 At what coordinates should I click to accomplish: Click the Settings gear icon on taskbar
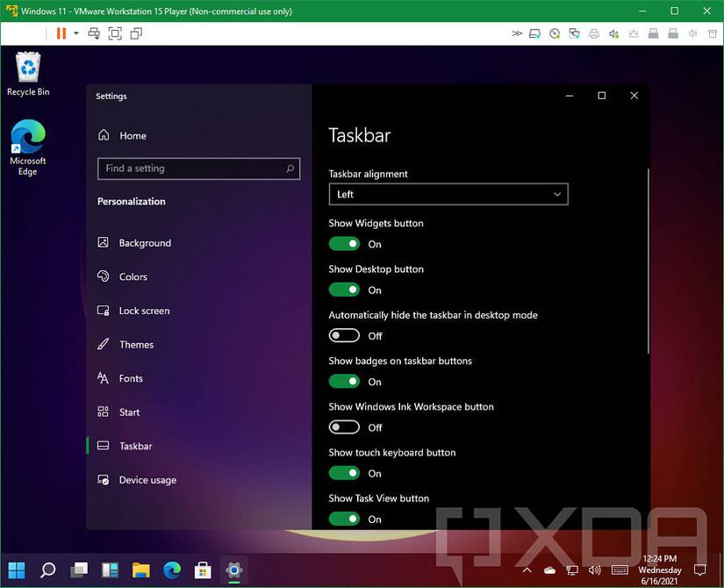(234, 570)
